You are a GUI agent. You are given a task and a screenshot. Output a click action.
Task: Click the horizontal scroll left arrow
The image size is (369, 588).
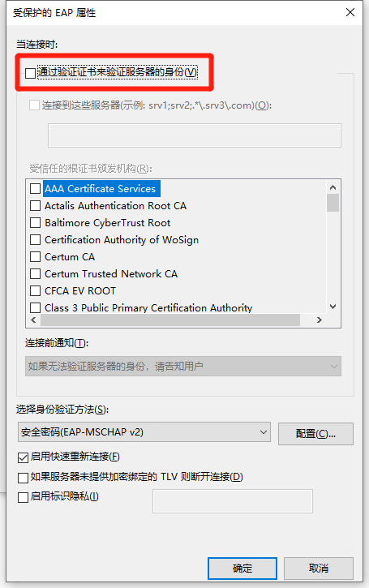pyautogui.click(x=34, y=320)
